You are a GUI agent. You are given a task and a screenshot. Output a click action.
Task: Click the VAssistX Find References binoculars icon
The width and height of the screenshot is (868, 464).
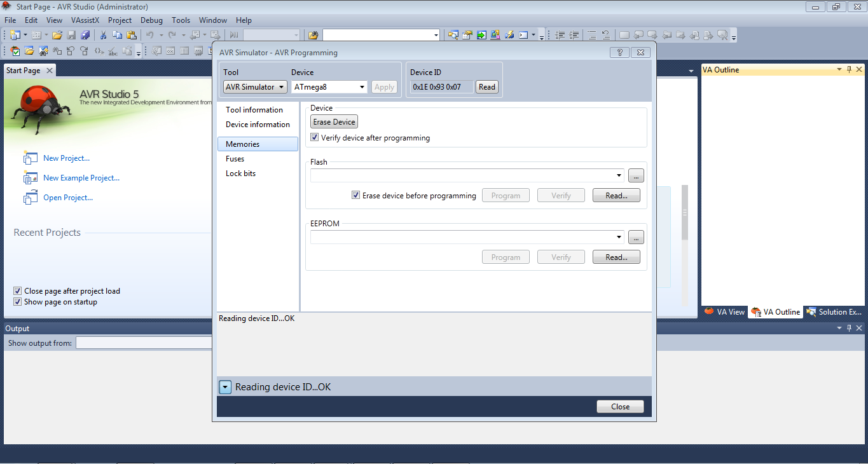click(x=57, y=51)
